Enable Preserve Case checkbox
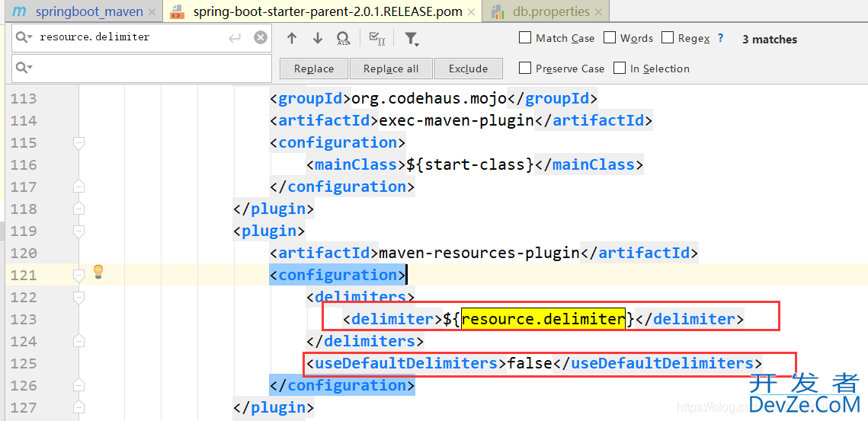Screen dimensions: 868x421 pyautogui.click(x=525, y=68)
